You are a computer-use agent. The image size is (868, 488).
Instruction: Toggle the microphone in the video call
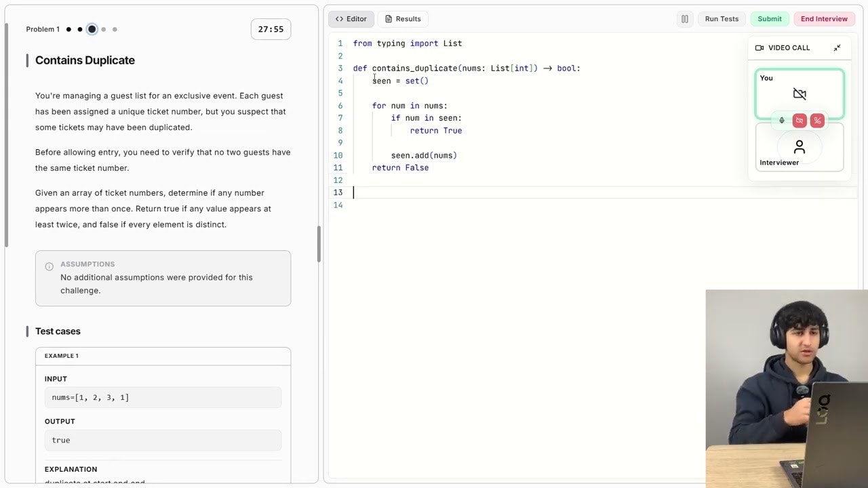781,121
